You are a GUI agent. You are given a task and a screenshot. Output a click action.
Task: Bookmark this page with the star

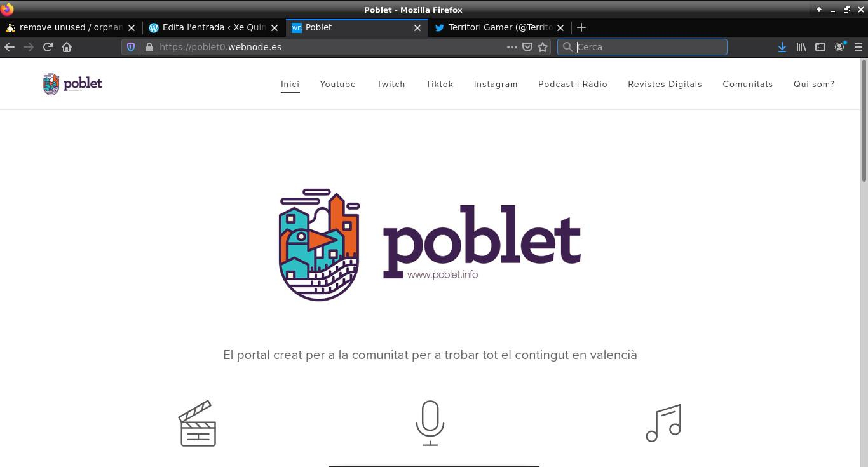tap(543, 47)
